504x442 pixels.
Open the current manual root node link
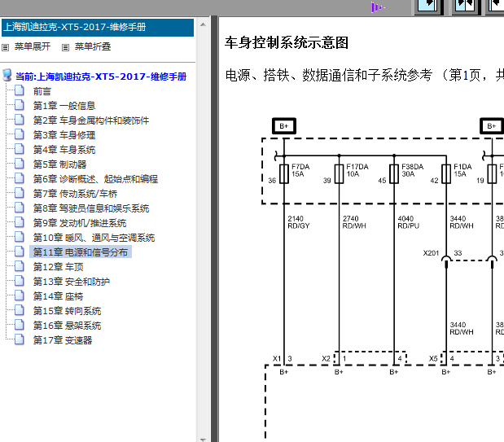(101, 77)
